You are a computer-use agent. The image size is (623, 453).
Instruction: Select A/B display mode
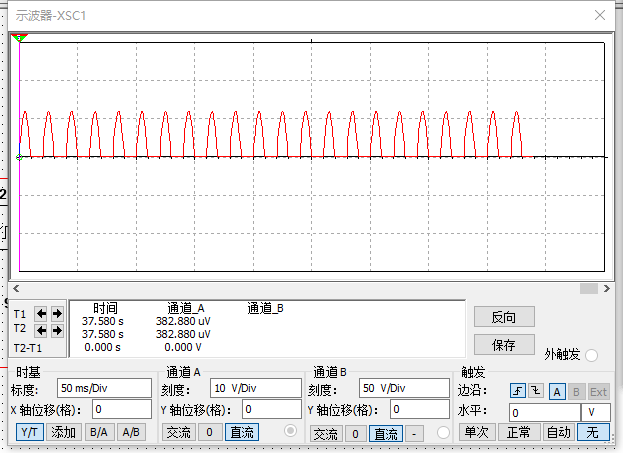131,432
